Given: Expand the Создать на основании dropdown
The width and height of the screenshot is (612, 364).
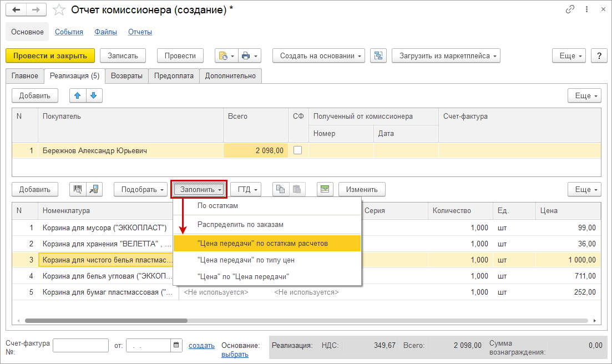Looking at the screenshot, I should pyautogui.click(x=318, y=55).
